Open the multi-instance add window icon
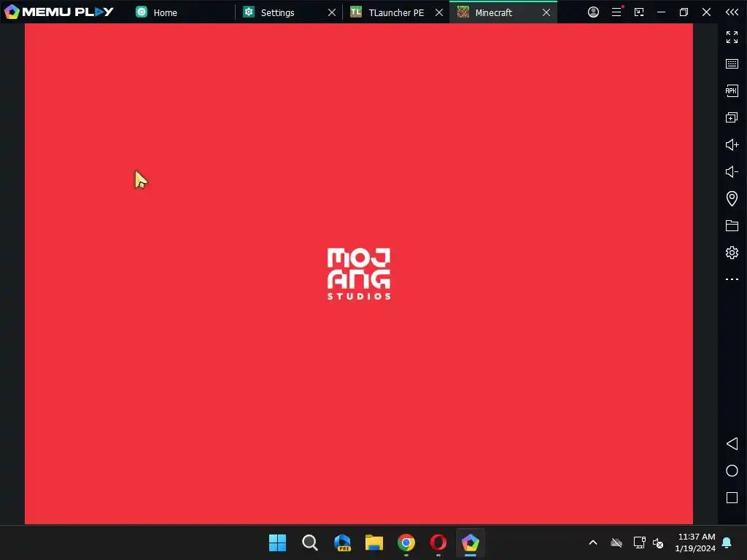 [732, 117]
